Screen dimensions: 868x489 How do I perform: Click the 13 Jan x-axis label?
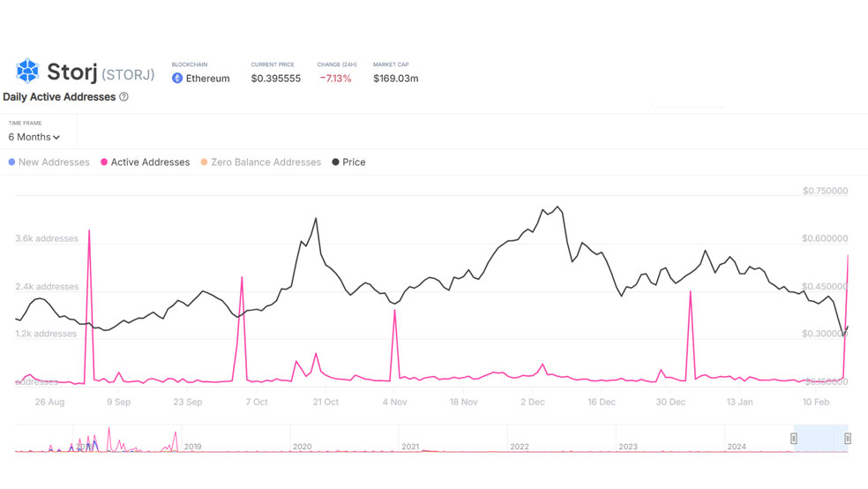point(739,402)
